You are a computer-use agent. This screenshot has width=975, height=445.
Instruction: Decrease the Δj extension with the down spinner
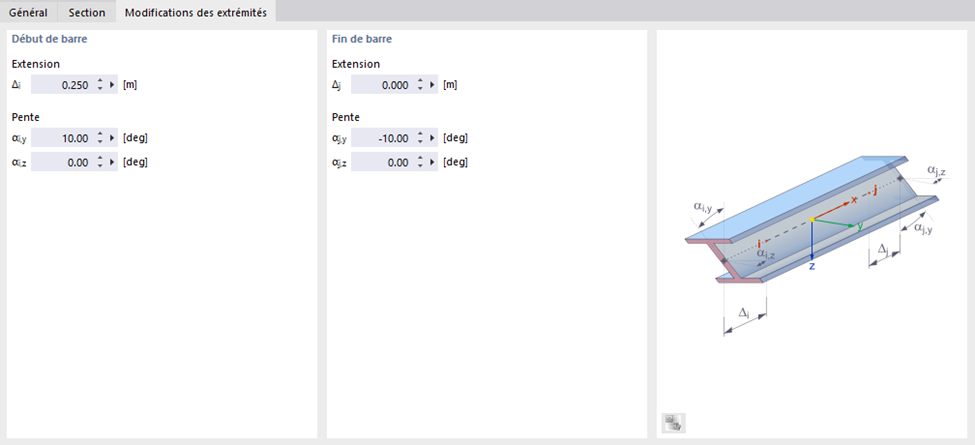(420, 89)
